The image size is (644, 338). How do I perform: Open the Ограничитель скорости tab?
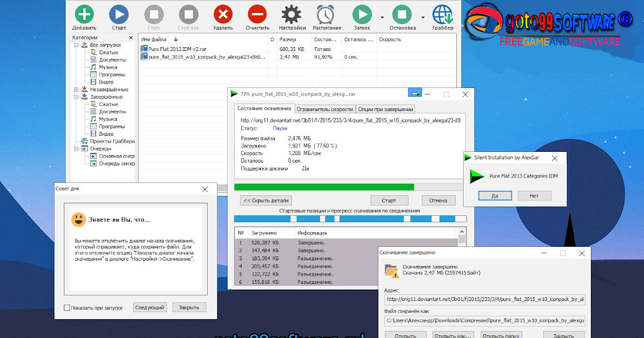(x=325, y=109)
